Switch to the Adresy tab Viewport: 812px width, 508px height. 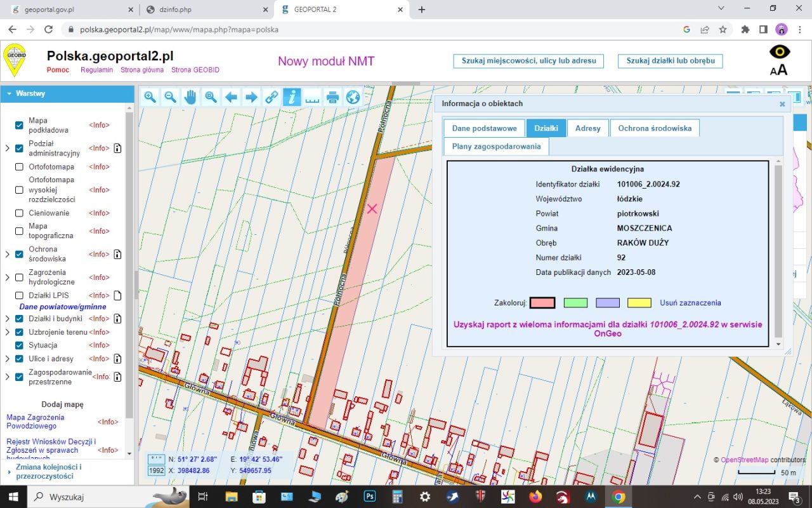[587, 128]
